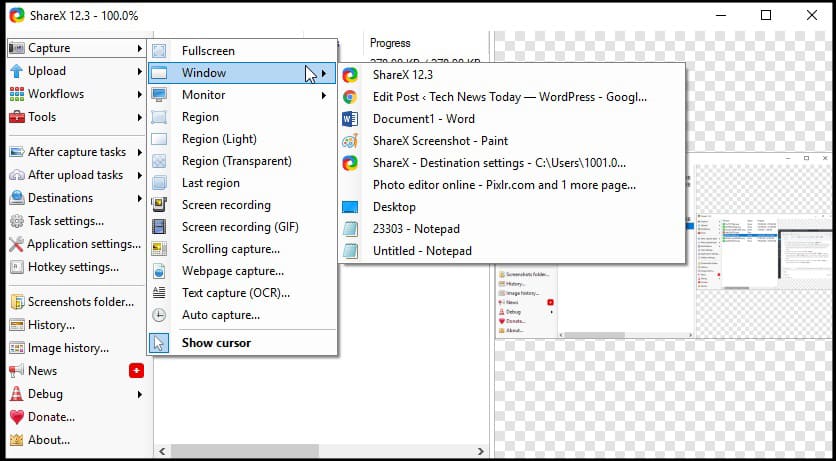This screenshot has width=836, height=461.
Task: Click the Monitor capture icon
Action: pyautogui.click(x=159, y=95)
